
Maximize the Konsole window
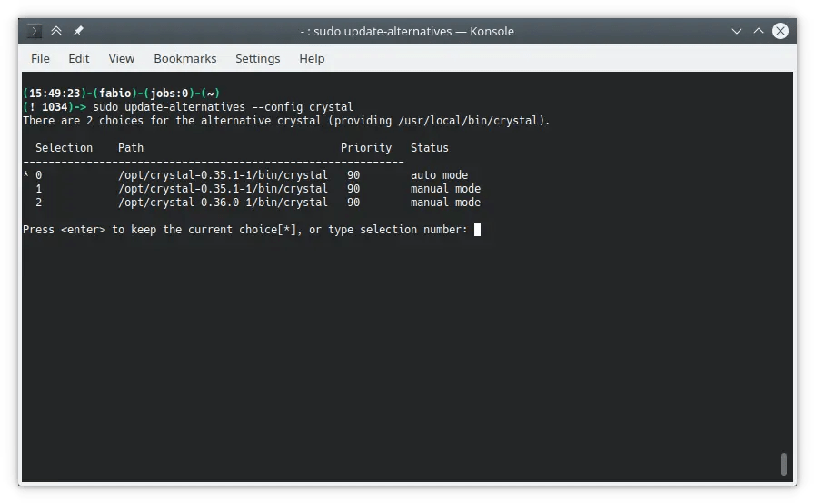coord(759,31)
